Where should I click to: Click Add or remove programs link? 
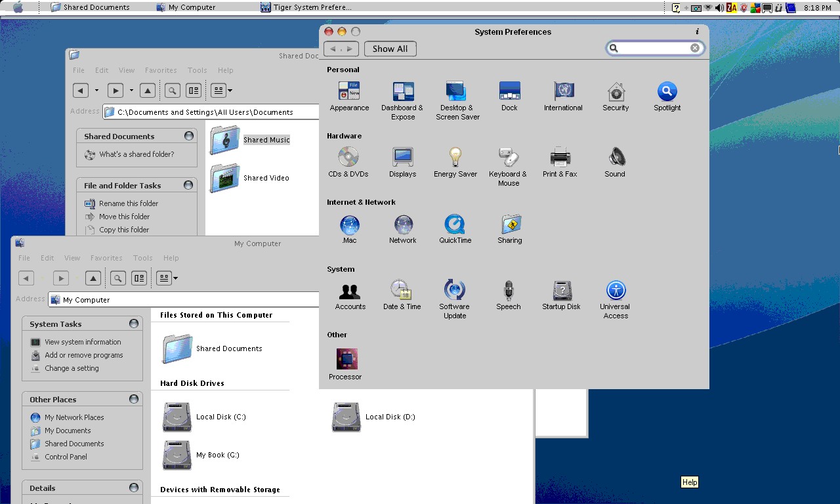[84, 355]
